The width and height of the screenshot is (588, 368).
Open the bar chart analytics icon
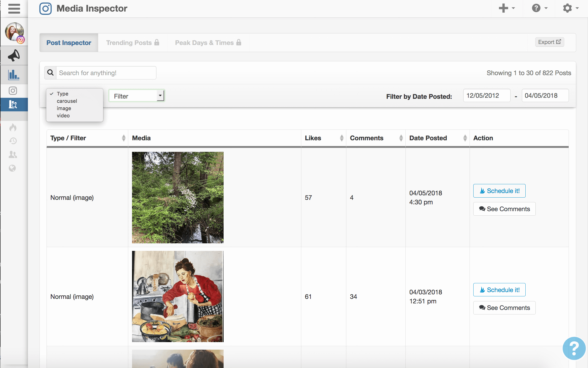pyautogui.click(x=14, y=75)
